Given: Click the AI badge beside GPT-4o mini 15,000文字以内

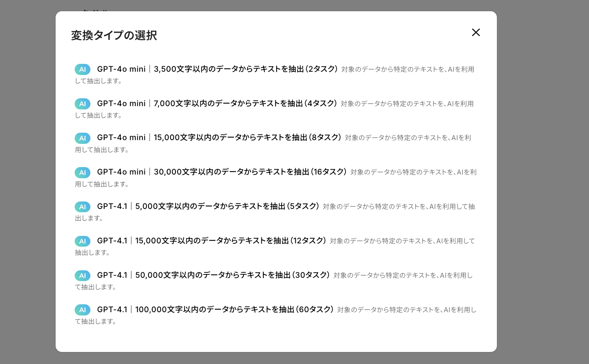Looking at the screenshot, I should (83, 138).
